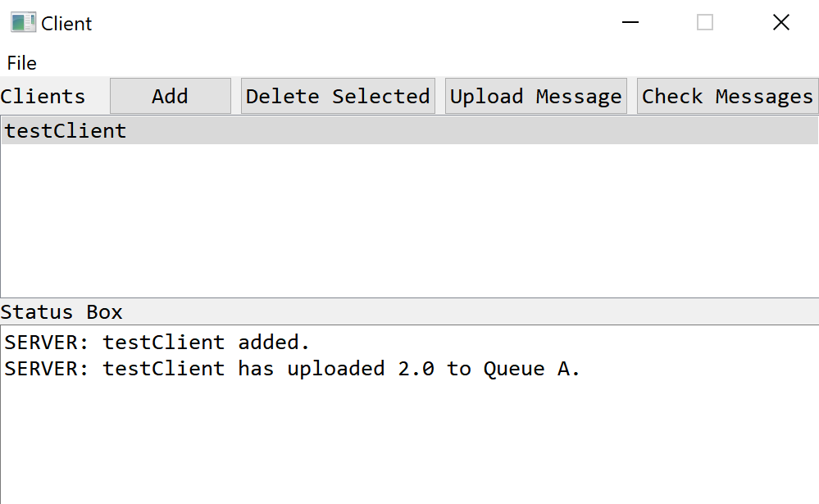Viewport: 819px width, 504px height.
Task: Click blank area inside the status text box
Action: pyautogui.click(x=410, y=443)
